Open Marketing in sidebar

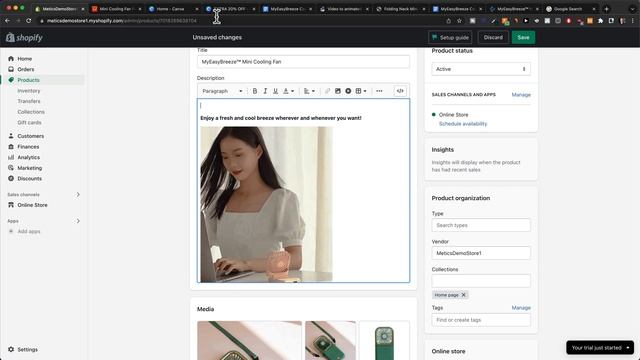29,168
